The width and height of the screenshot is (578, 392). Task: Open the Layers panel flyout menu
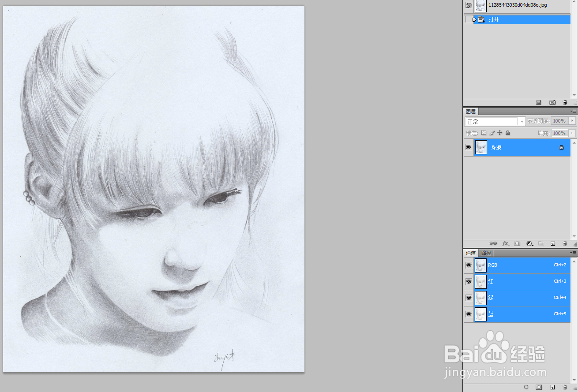[573, 112]
